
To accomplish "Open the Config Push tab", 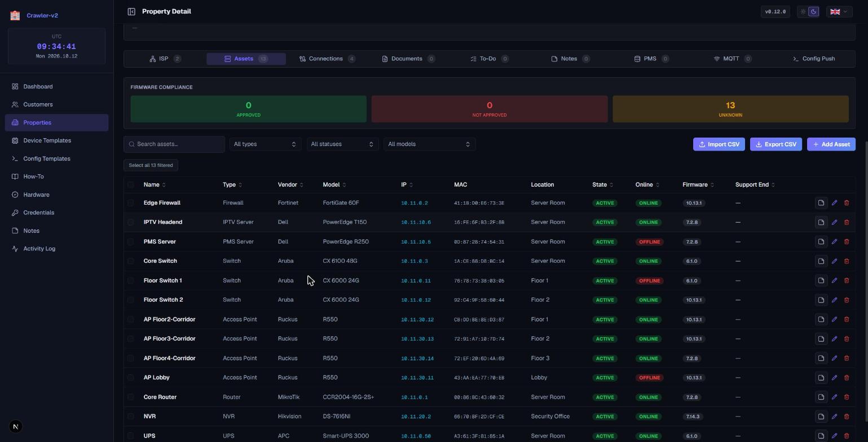I will 814,59.
